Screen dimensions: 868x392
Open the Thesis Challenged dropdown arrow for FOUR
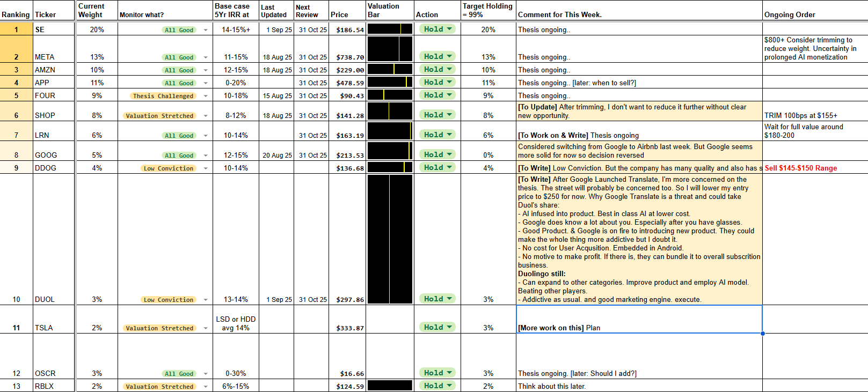(x=206, y=97)
